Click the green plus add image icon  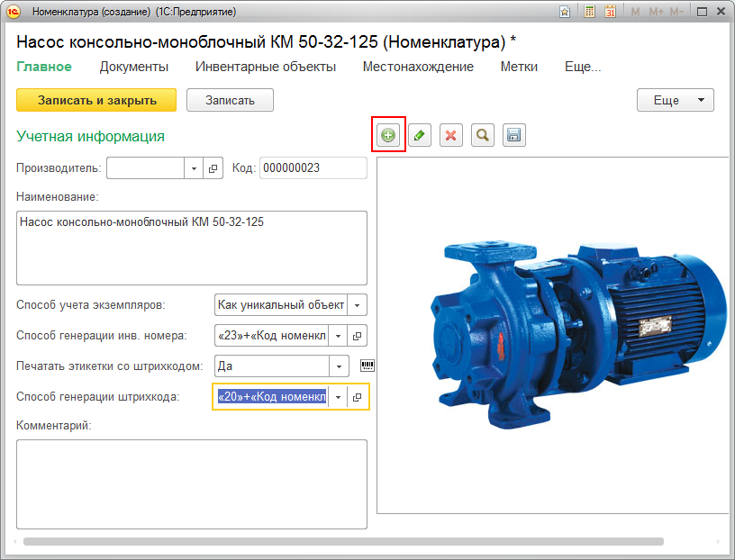388,135
